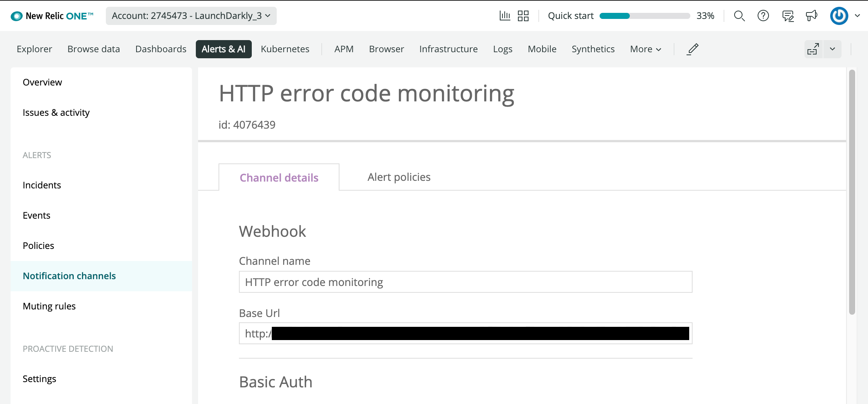Open the user avatar menu
Image resolution: width=868 pixels, height=404 pixels.
tap(839, 16)
